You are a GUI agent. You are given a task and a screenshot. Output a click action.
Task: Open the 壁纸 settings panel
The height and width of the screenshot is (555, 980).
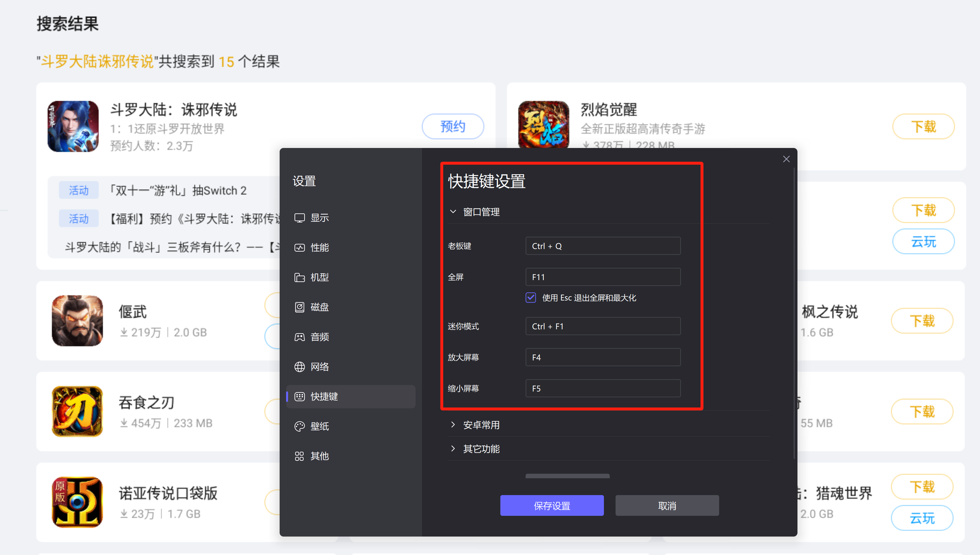click(319, 426)
